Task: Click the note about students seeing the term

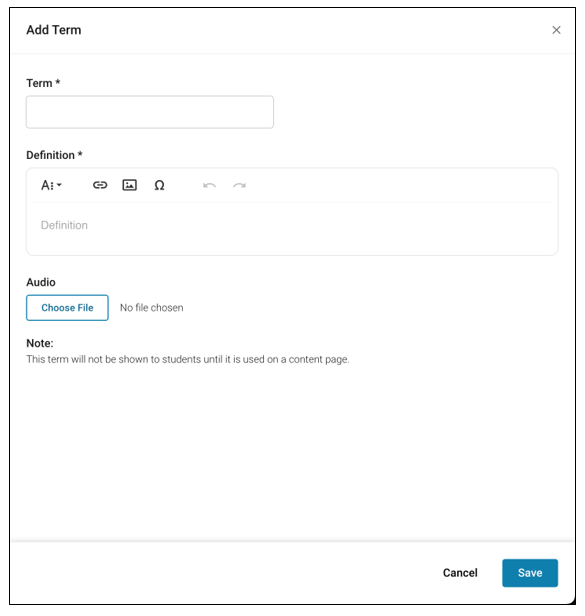Action: pyautogui.click(x=188, y=359)
